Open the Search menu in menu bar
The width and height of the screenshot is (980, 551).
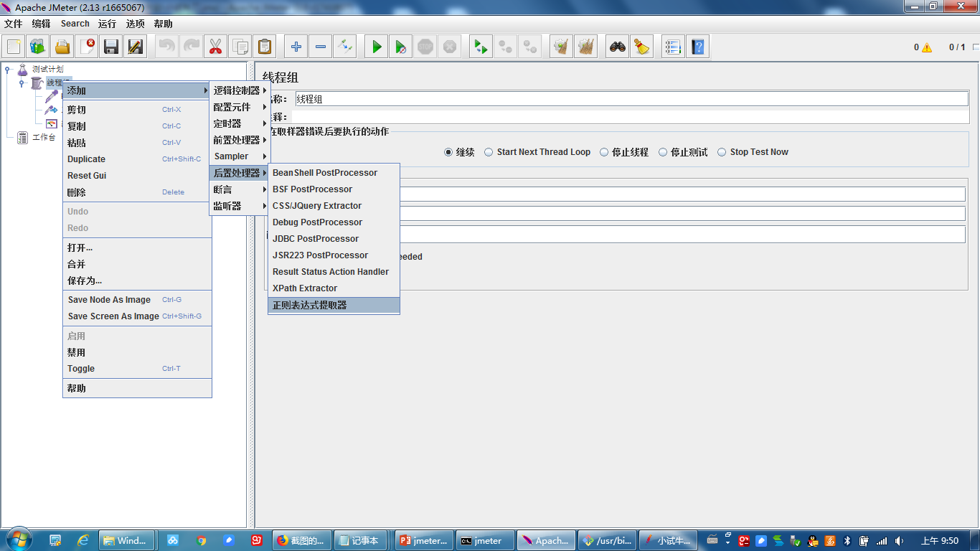coord(75,24)
